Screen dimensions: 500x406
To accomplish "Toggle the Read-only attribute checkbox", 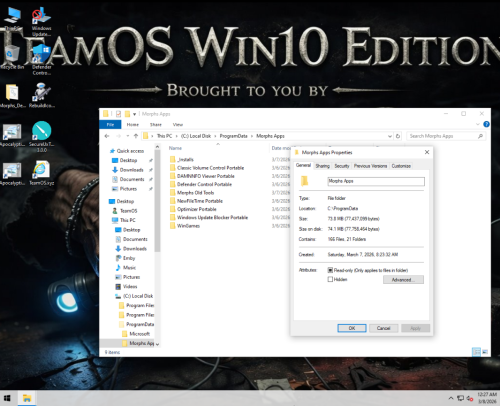I will (x=330, y=270).
